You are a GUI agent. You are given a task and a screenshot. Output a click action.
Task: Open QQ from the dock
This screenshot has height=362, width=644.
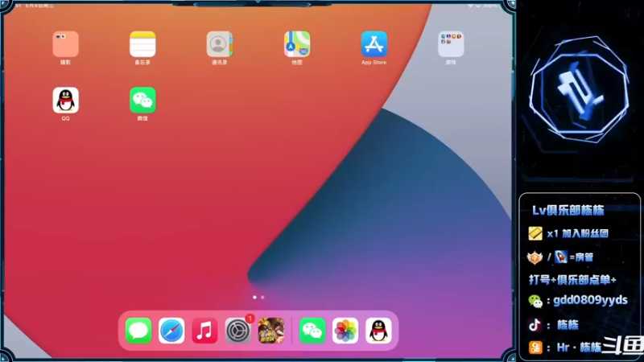378,331
